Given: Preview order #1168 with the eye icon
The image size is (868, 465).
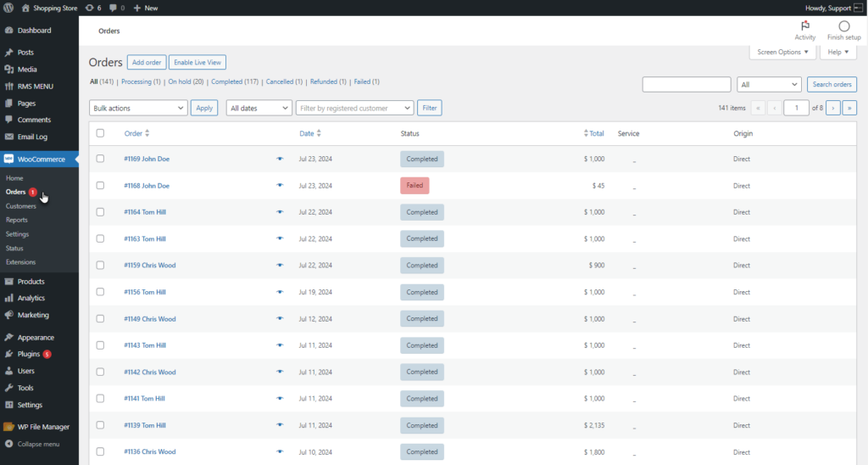Looking at the screenshot, I should coord(280,186).
